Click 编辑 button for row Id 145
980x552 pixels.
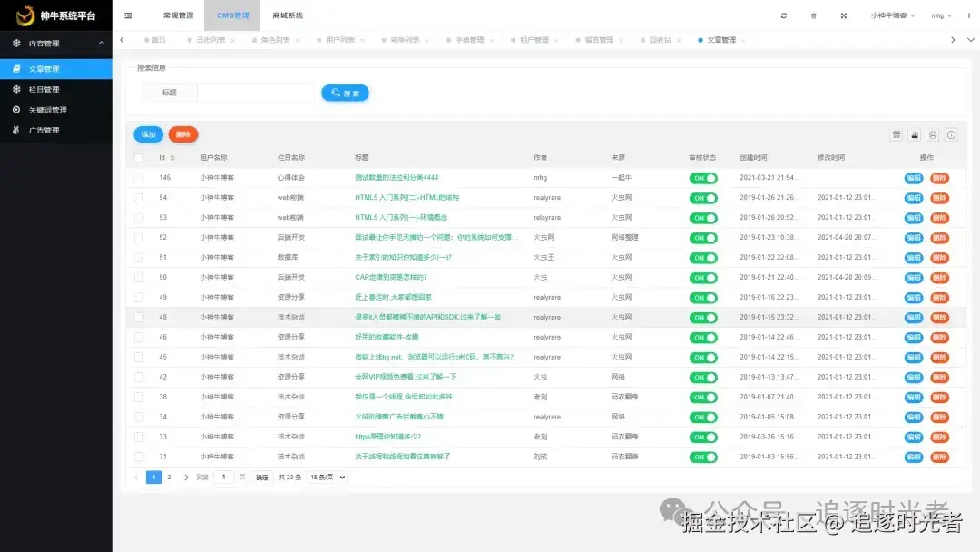(914, 178)
